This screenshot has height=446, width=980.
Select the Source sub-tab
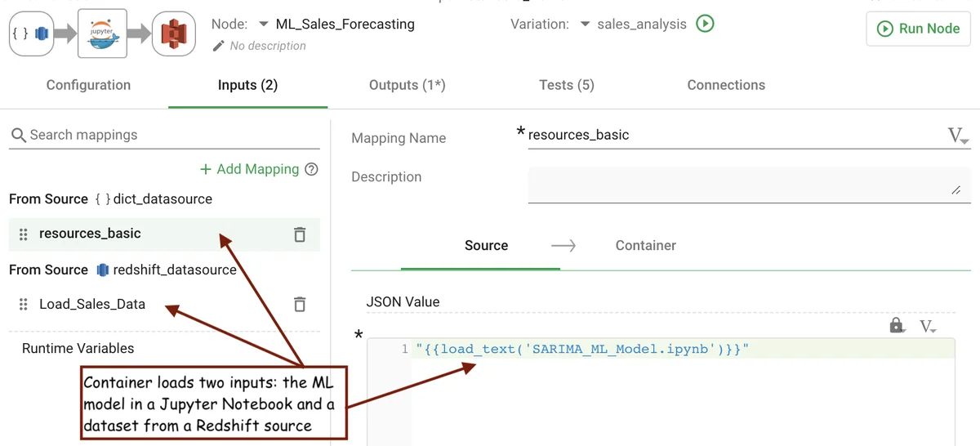(487, 245)
